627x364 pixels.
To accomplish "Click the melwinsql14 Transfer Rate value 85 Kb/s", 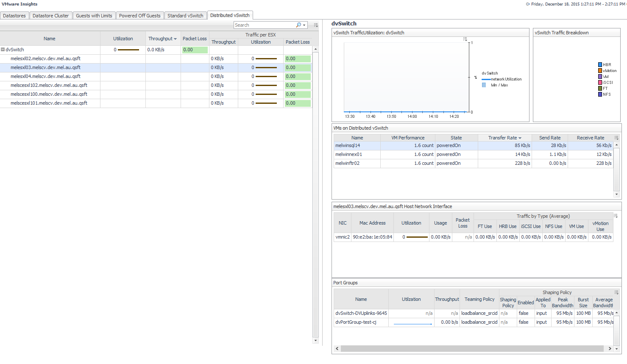I will click(x=522, y=145).
